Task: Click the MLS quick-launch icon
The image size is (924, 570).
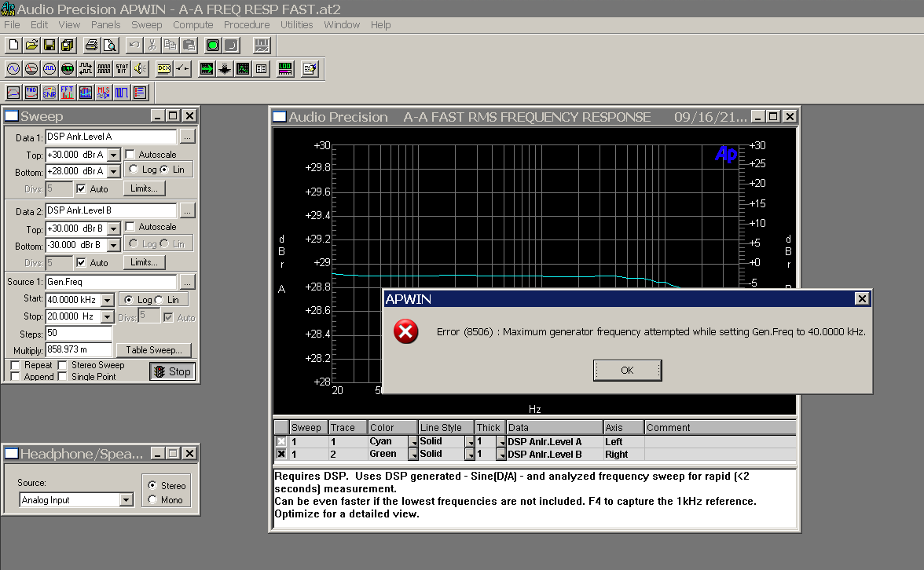Action: (104, 93)
